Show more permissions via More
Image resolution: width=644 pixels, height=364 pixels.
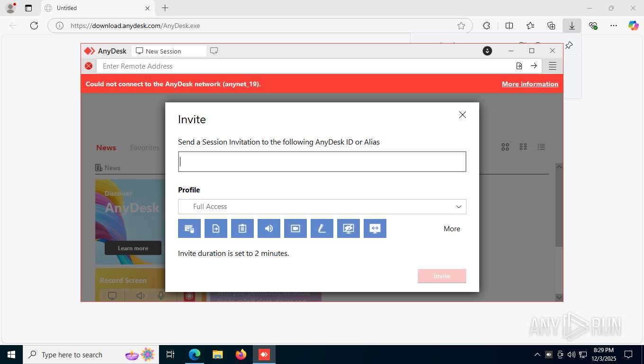click(452, 228)
